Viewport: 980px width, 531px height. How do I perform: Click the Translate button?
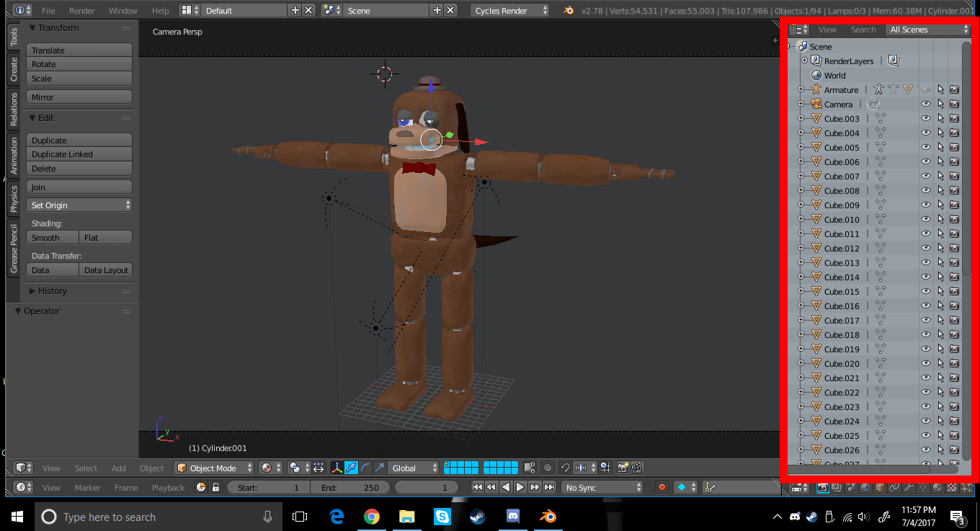click(79, 50)
